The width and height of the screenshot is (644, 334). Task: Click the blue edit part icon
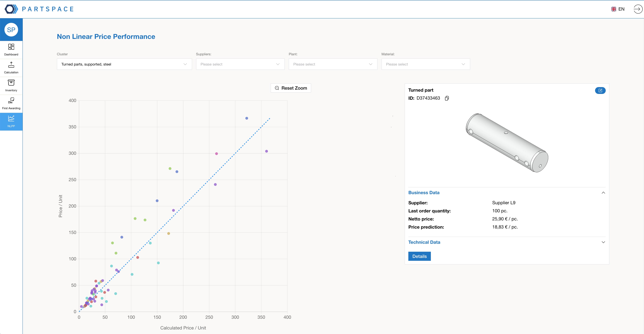[x=600, y=90]
